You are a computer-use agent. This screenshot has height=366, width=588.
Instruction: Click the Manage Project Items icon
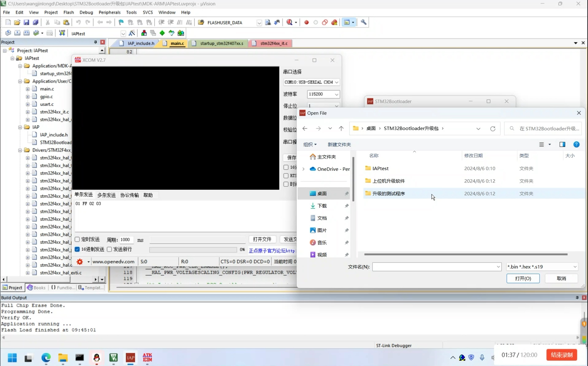tap(144, 33)
